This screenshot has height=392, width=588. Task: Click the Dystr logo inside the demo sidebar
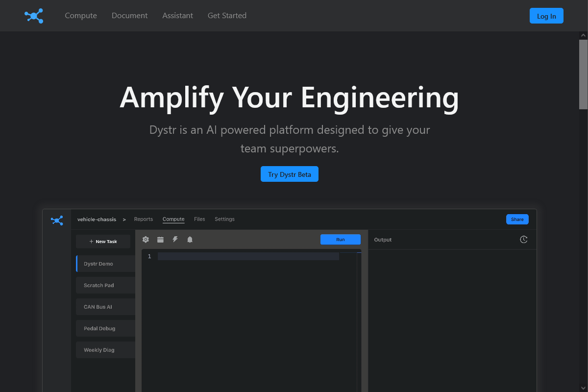57,220
